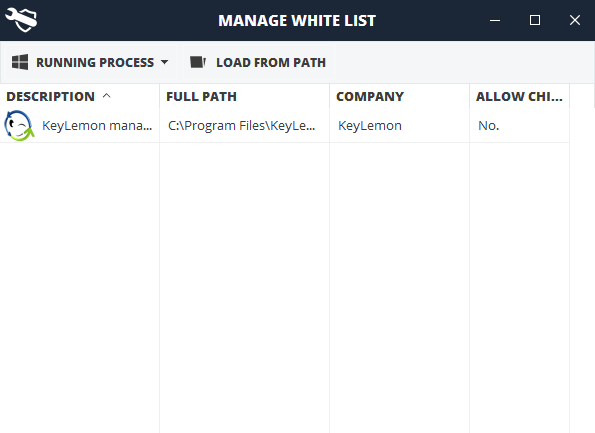The width and height of the screenshot is (595, 433).
Task: Click the Manage White List title bar
Action: tap(297, 20)
